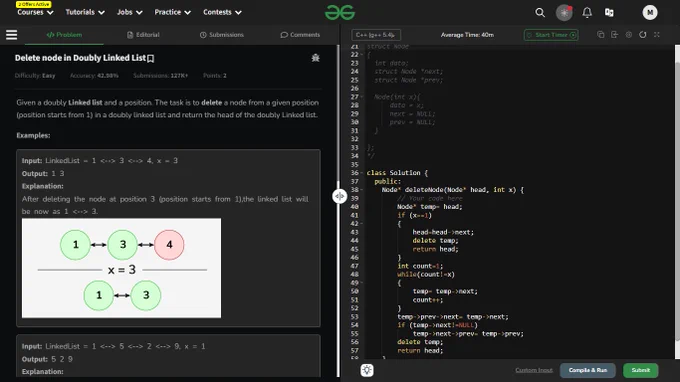
Task: Switch to the Submissions tab
Action: (222, 35)
